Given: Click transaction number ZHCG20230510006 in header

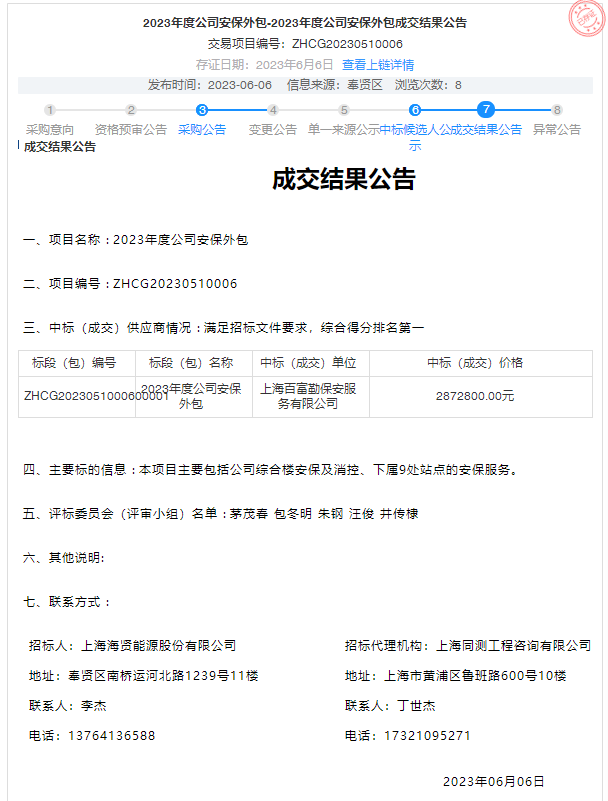Looking at the screenshot, I should click(347, 44).
